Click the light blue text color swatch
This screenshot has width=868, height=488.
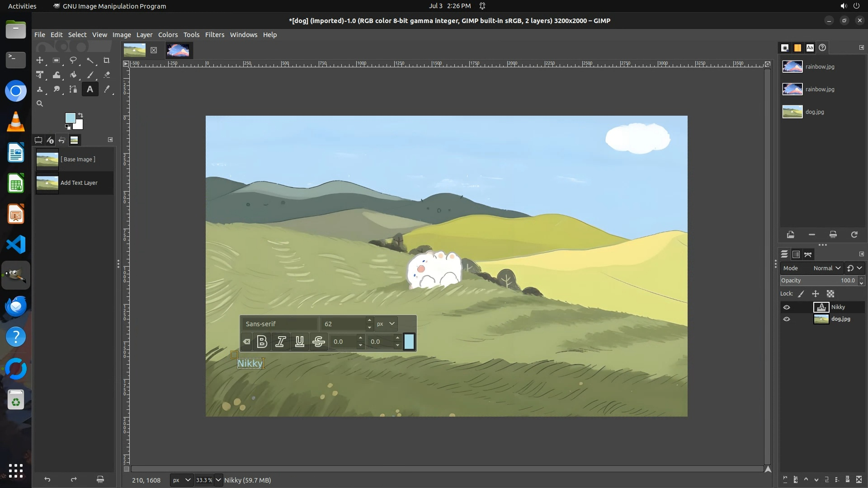409,342
